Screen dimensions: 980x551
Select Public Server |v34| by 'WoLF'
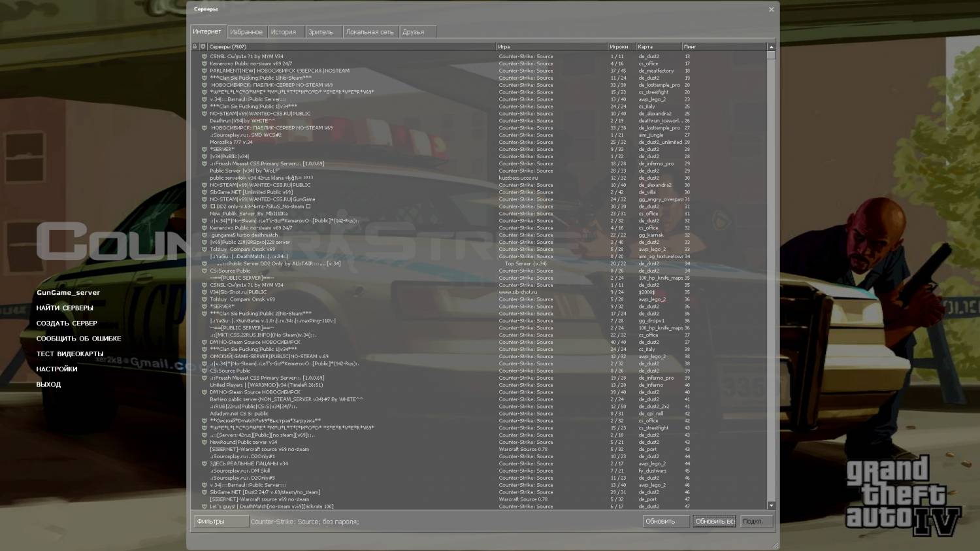[479, 171]
